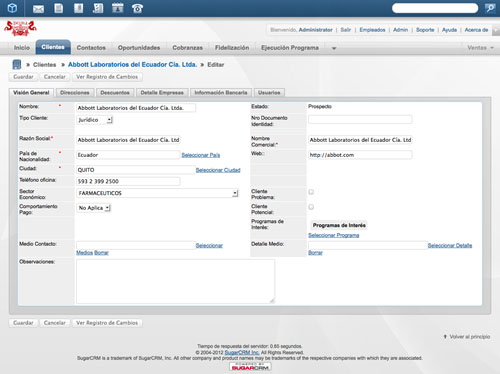This screenshot has height=374, width=500.
Task: Expand the extra modules arrow after Ejecución Programa
Action: 334,48
